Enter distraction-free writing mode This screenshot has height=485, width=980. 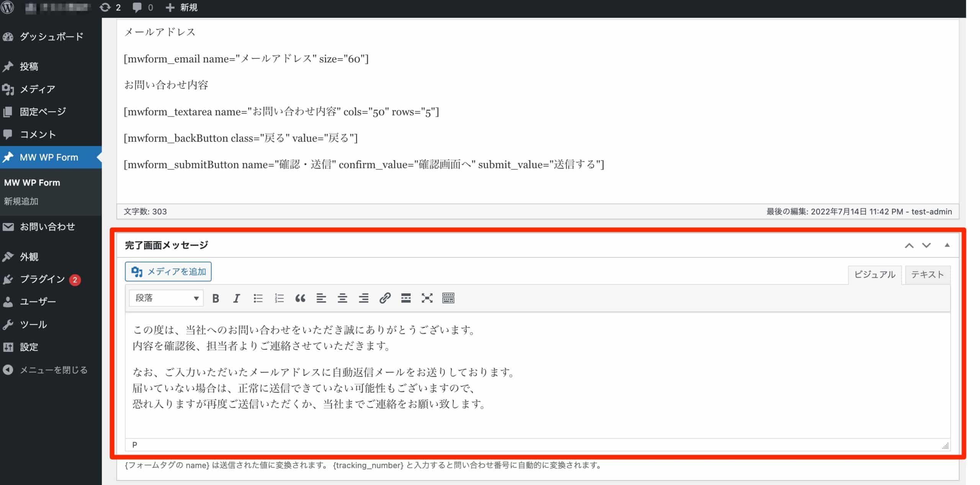[x=426, y=298]
